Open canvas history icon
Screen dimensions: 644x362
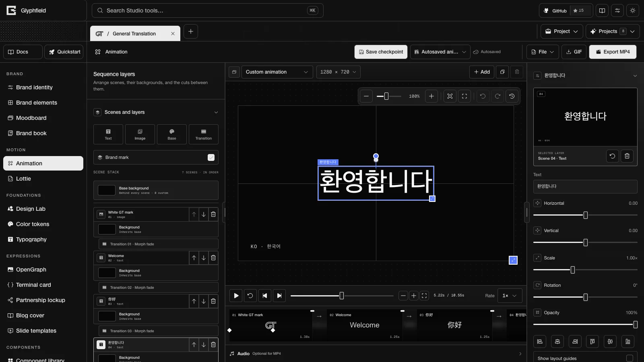coord(512,96)
